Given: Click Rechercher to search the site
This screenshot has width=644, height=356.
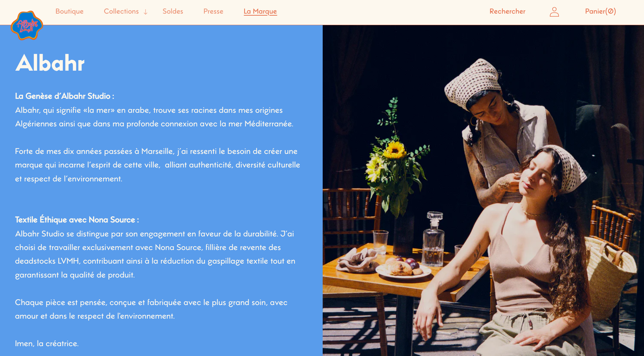Looking at the screenshot, I should click(x=507, y=11).
